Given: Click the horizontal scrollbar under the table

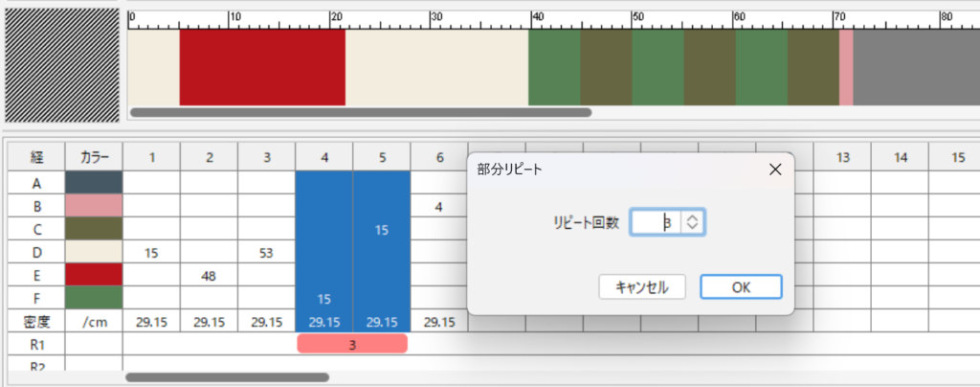Looking at the screenshot, I should [227, 377].
